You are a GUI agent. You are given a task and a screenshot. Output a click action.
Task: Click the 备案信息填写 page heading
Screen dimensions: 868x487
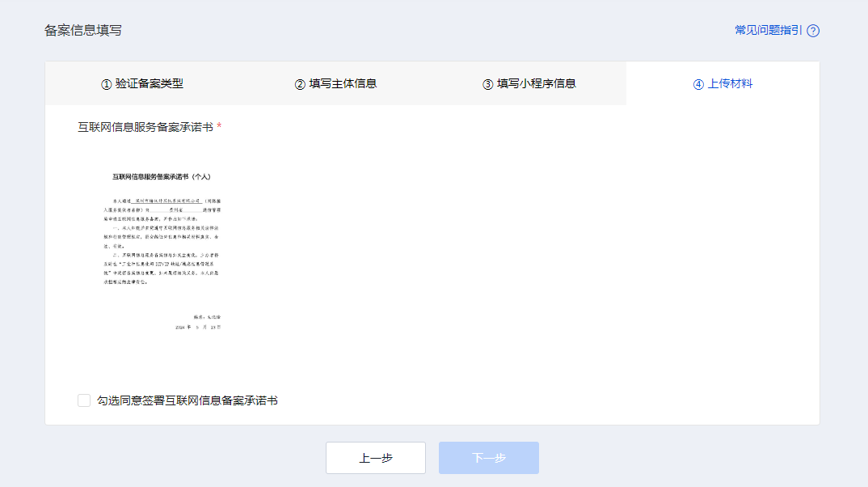(83, 31)
